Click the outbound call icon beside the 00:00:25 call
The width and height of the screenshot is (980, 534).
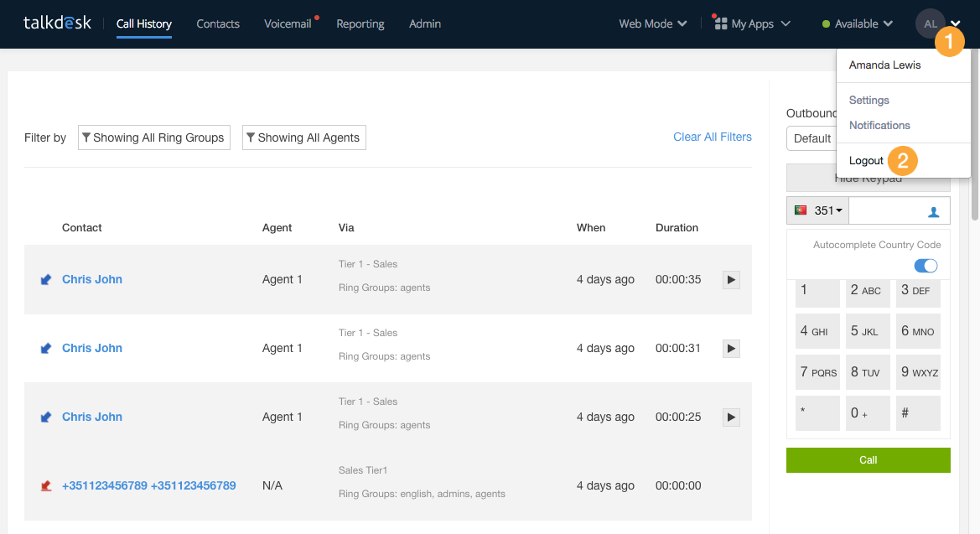(x=45, y=417)
